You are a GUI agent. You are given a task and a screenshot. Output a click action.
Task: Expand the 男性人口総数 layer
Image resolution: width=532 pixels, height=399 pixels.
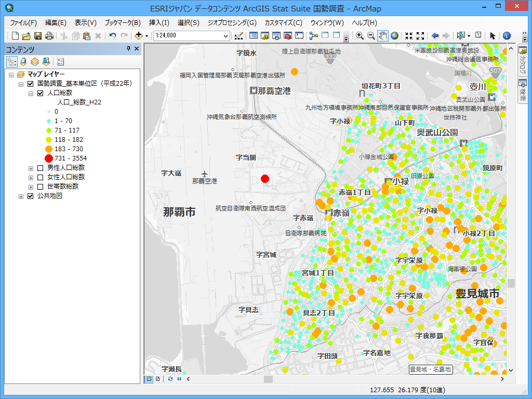coord(31,168)
